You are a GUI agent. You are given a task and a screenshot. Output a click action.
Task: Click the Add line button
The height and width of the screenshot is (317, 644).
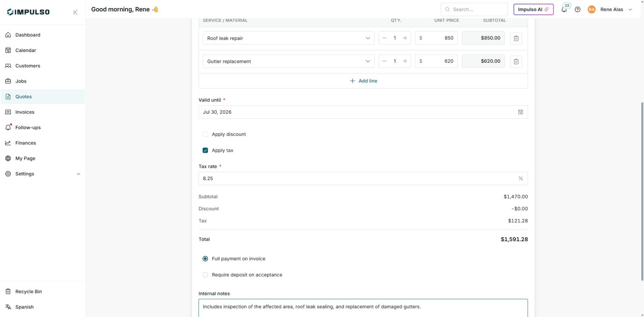[363, 81]
